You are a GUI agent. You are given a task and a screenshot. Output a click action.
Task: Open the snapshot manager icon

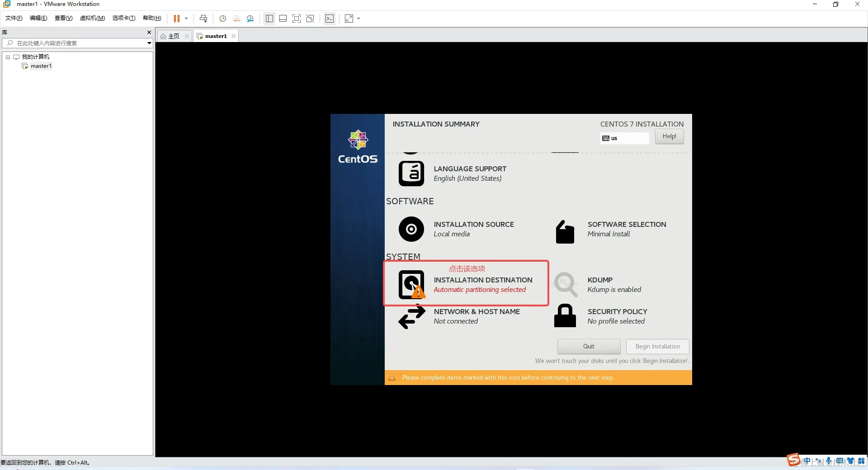pos(250,19)
